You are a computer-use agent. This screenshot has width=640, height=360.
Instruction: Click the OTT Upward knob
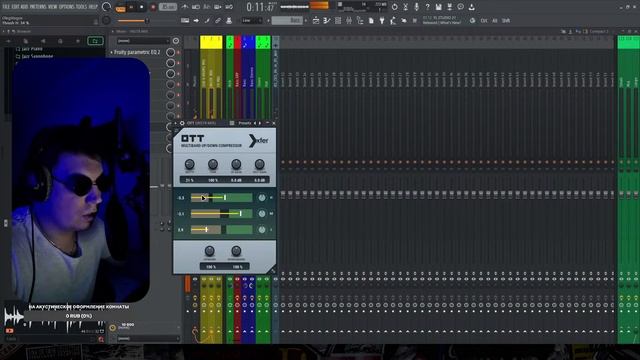coord(209,251)
